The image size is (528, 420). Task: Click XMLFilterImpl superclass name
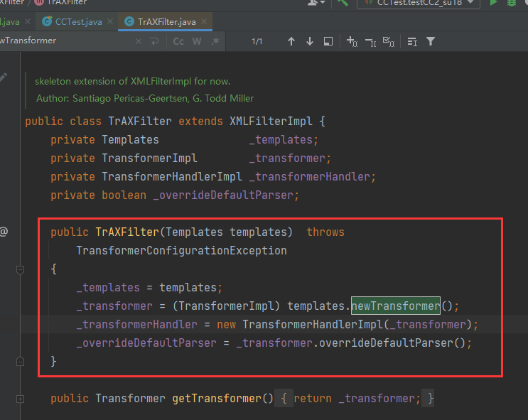(271, 122)
